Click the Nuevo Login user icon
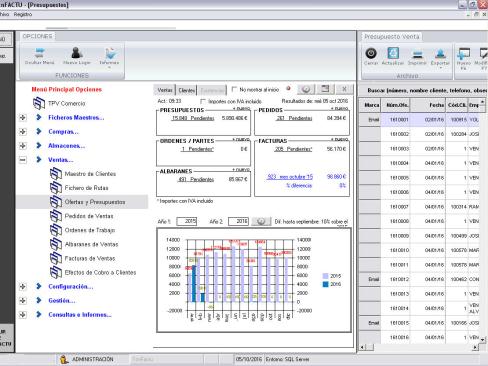Viewport: 488px width, 366px height. [x=77, y=53]
